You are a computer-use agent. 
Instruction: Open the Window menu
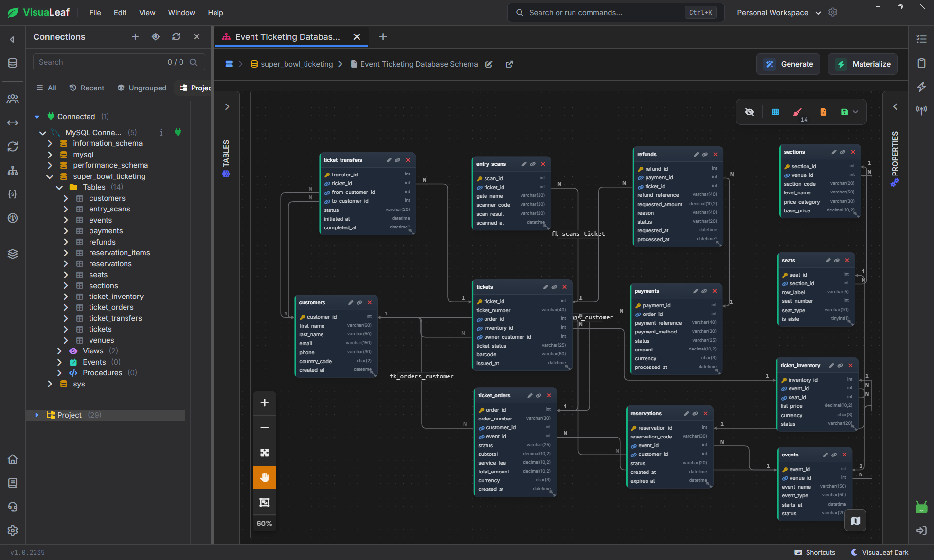click(181, 13)
